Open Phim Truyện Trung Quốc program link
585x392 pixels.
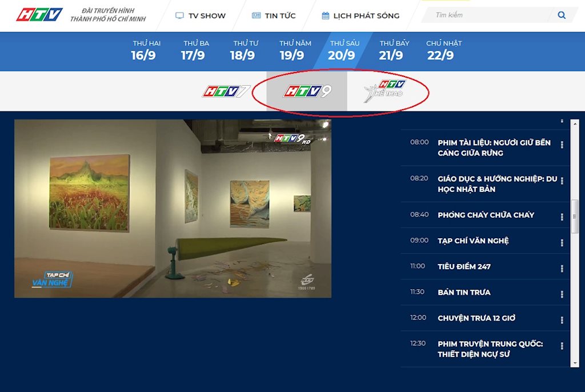(490, 349)
